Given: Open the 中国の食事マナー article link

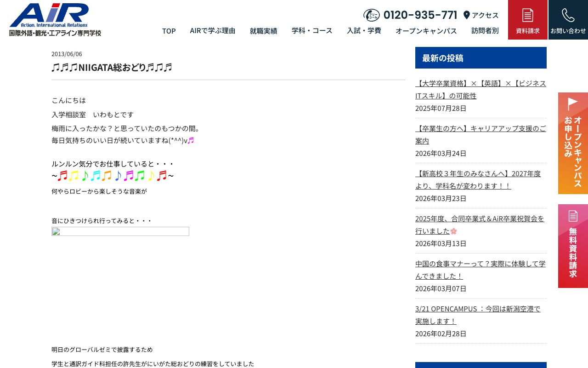Looking at the screenshot, I should point(480,270).
